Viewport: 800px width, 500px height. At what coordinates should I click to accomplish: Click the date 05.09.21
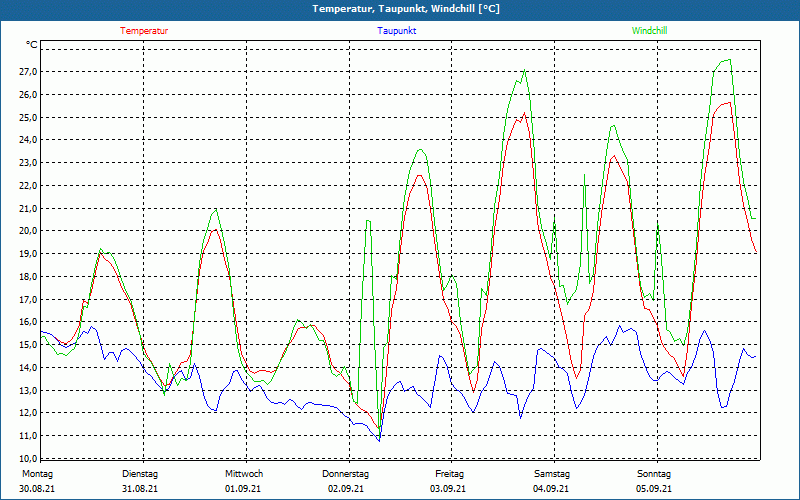654,489
